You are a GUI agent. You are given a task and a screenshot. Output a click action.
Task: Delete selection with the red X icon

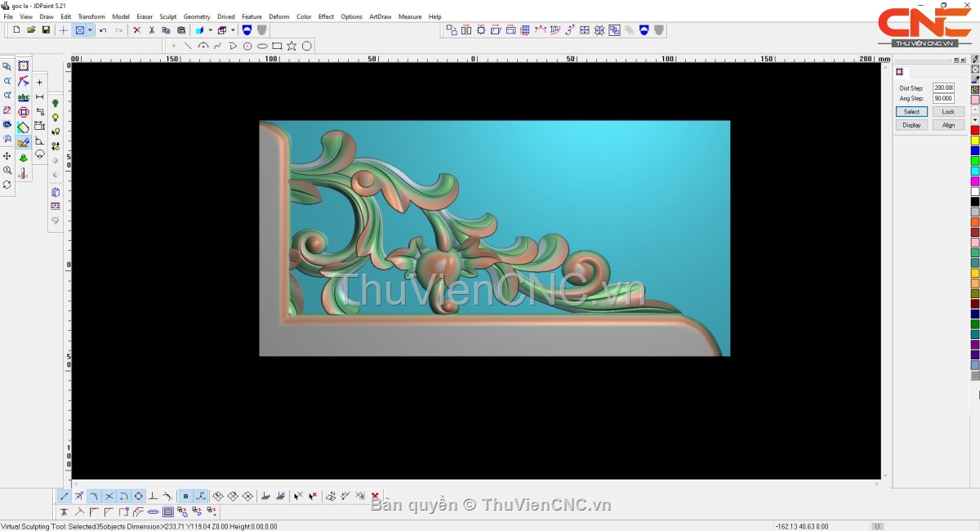pos(136,30)
